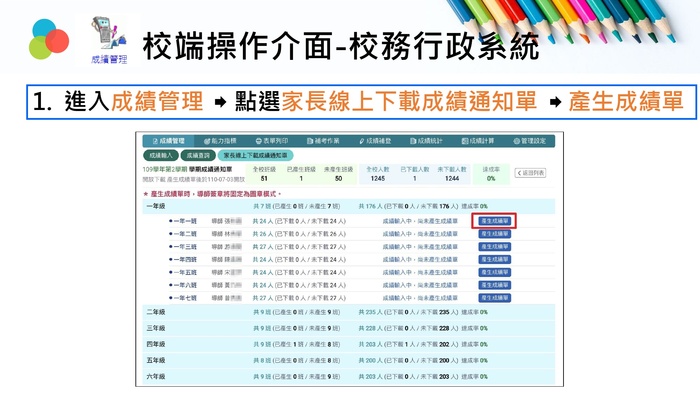Generate report card for 一年四班
The height and width of the screenshot is (394, 700).
pyautogui.click(x=494, y=259)
